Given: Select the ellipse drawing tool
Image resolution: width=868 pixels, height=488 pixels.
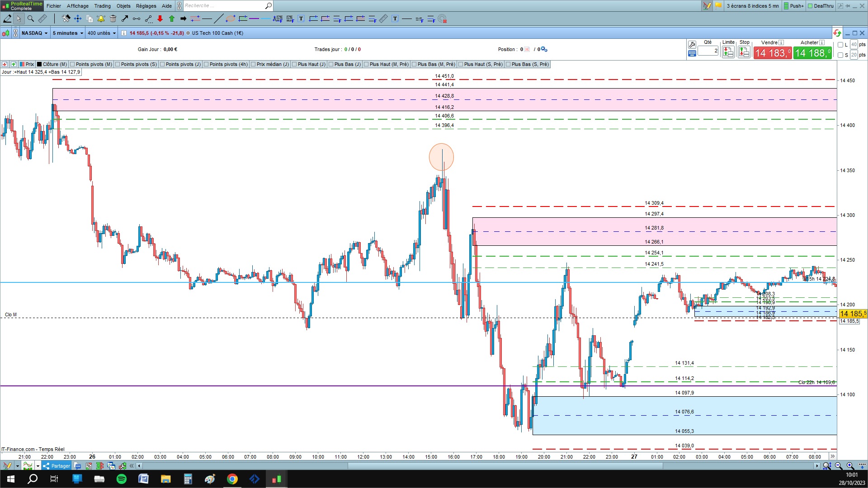Looking at the screenshot, I should [x=231, y=19].
